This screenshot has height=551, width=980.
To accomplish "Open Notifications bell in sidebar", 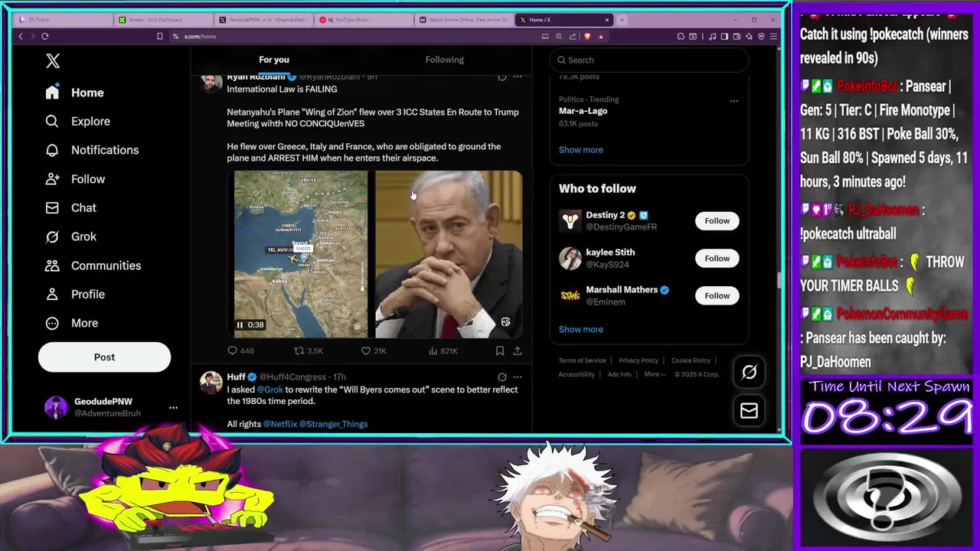I will [52, 150].
